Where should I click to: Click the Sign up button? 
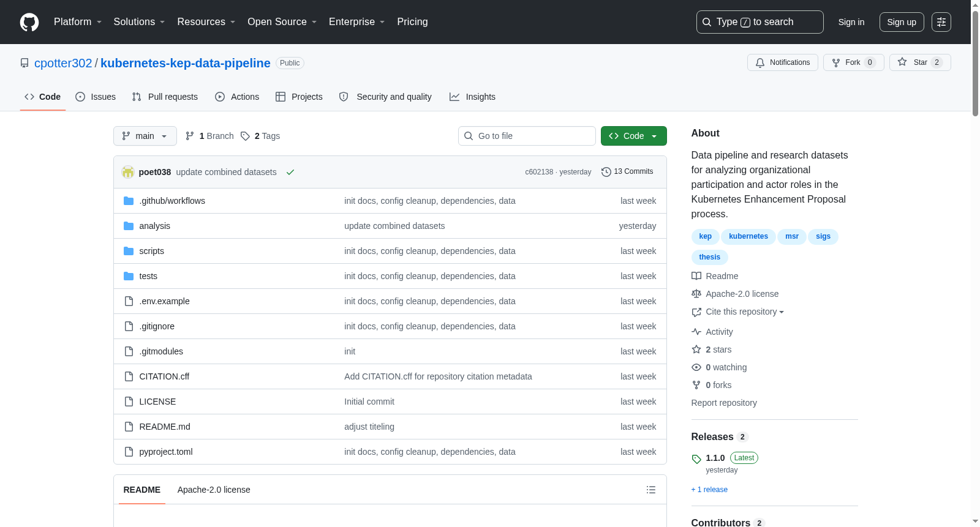[902, 22]
